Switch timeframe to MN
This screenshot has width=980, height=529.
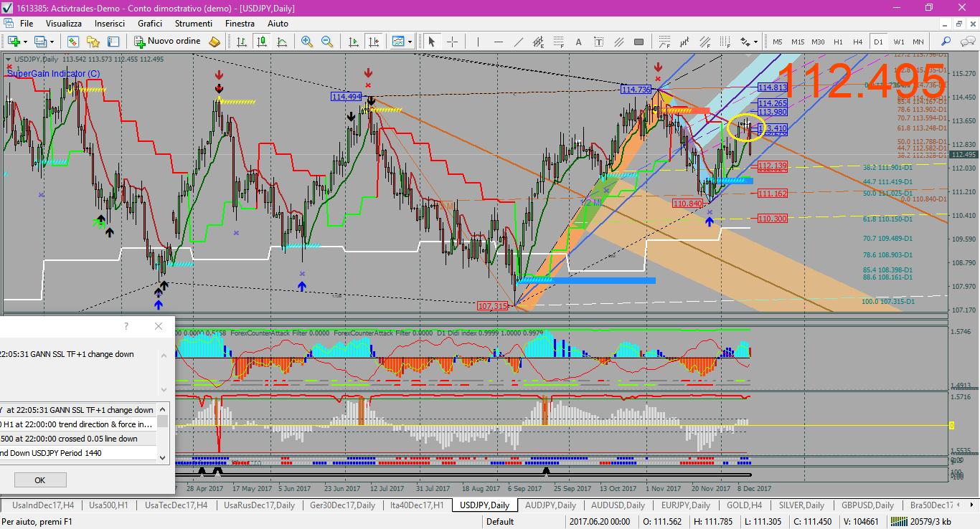point(918,42)
